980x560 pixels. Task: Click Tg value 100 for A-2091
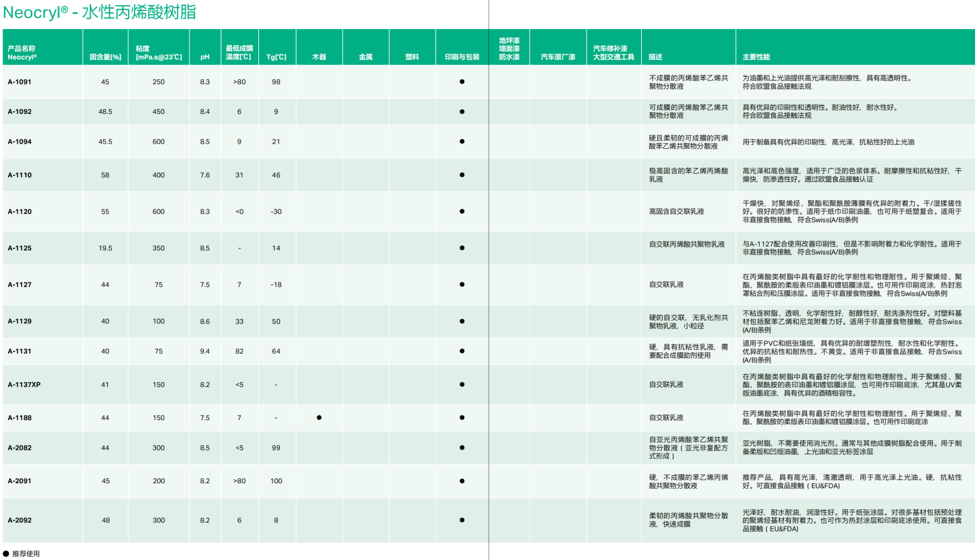coord(276,481)
